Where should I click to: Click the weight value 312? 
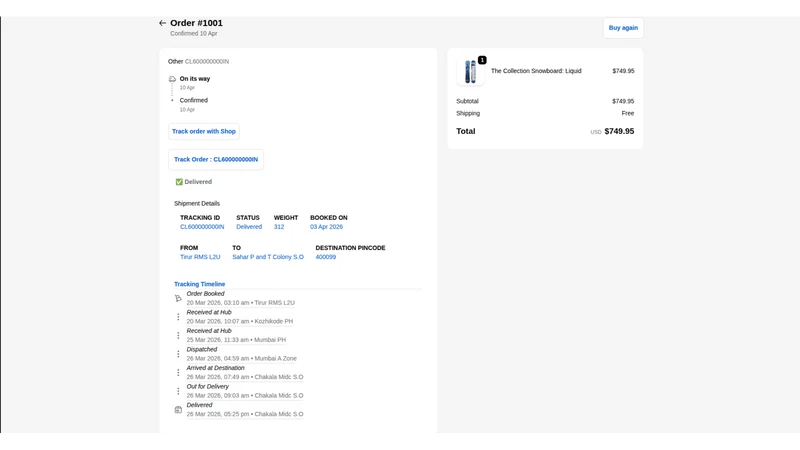pyautogui.click(x=279, y=227)
